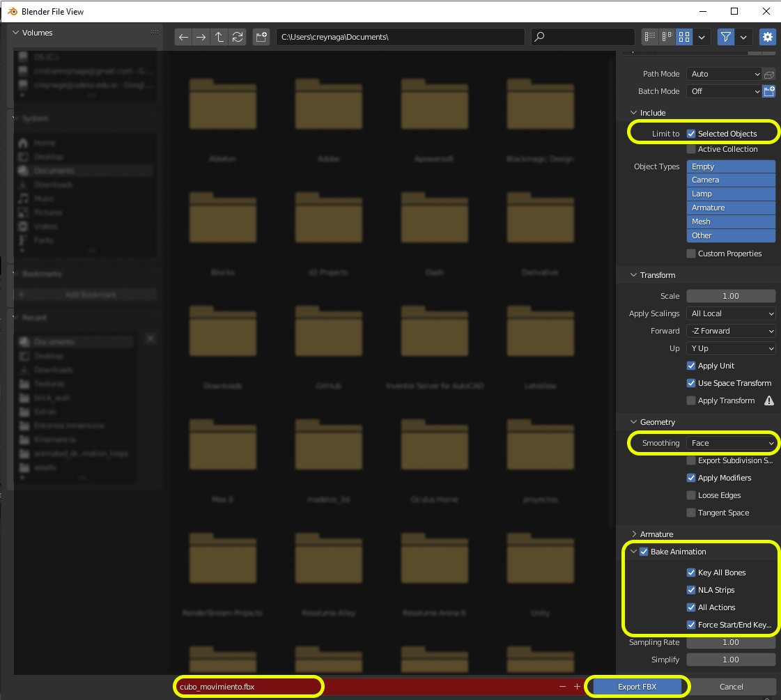Click the Export FBX button
The height and width of the screenshot is (700, 781).
(637, 687)
